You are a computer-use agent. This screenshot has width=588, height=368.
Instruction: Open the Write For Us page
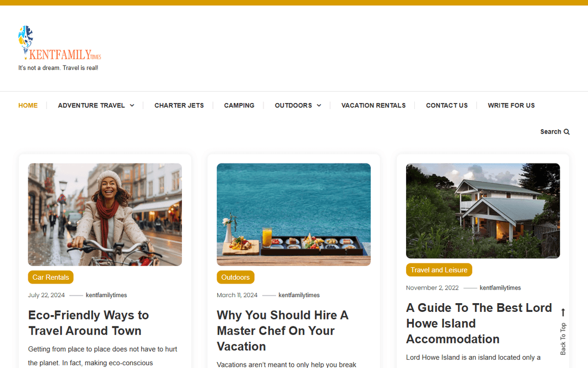(x=511, y=106)
